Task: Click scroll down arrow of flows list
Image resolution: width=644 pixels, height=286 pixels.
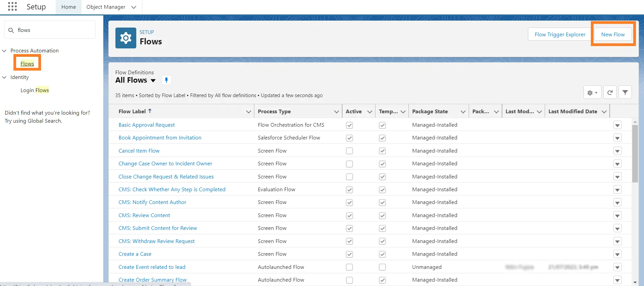Action: point(635,282)
